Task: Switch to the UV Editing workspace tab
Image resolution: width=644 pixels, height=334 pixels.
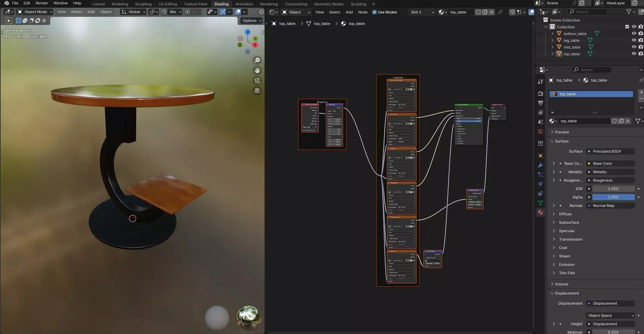Action: pyautogui.click(x=168, y=4)
